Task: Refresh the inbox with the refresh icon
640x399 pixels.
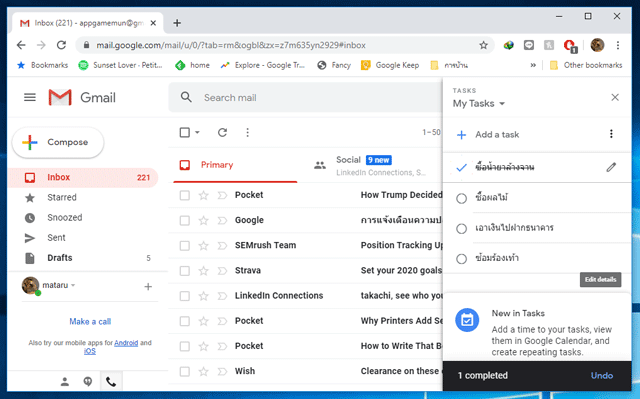Action: click(x=222, y=132)
